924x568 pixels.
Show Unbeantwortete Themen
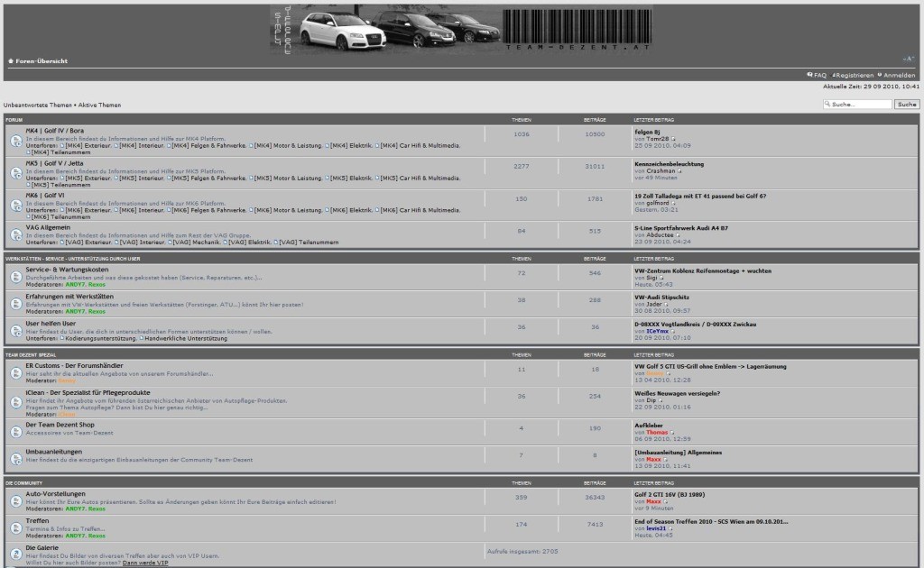pyautogui.click(x=37, y=105)
